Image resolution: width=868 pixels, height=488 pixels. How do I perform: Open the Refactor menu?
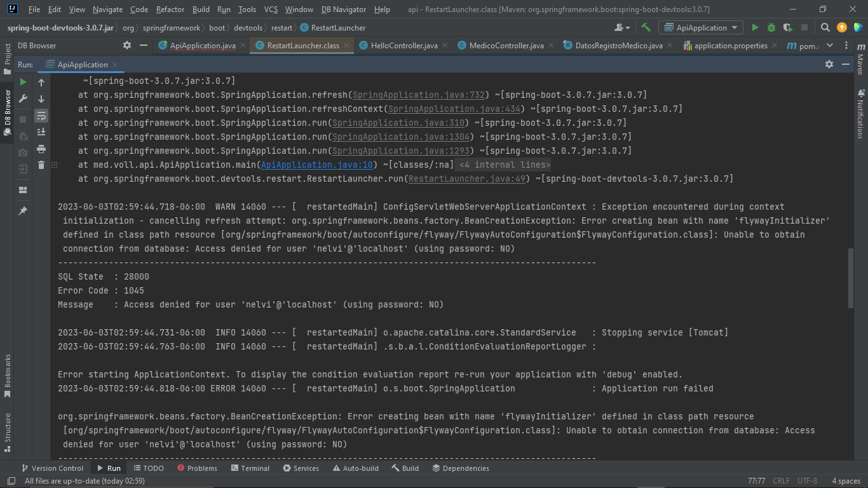coord(170,10)
